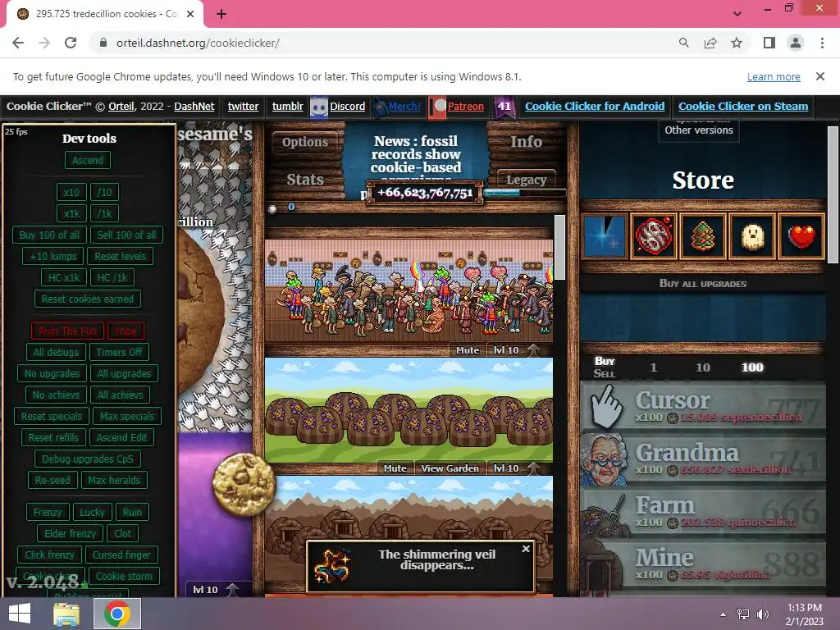Reload the page in Chrome
The width and height of the screenshot is (840, 630).
pyautogui.click(x=71, y=43)
